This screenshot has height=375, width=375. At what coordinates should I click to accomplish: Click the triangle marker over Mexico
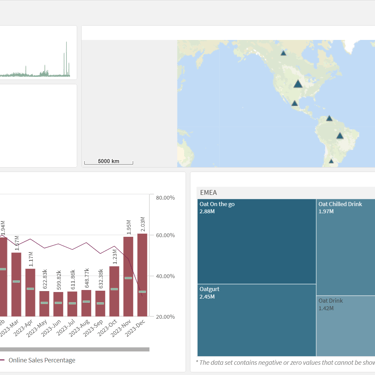tap(295, 103)
